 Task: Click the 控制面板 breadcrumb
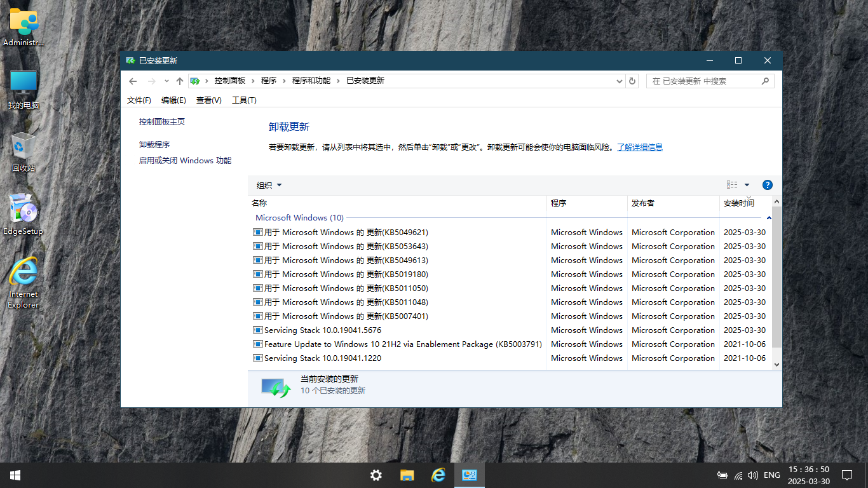pyautogui.click(x=230, y=81)
